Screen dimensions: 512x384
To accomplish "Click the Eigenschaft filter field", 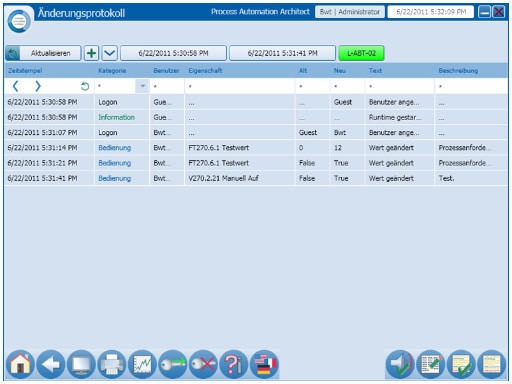I will [x=240, y=86].
